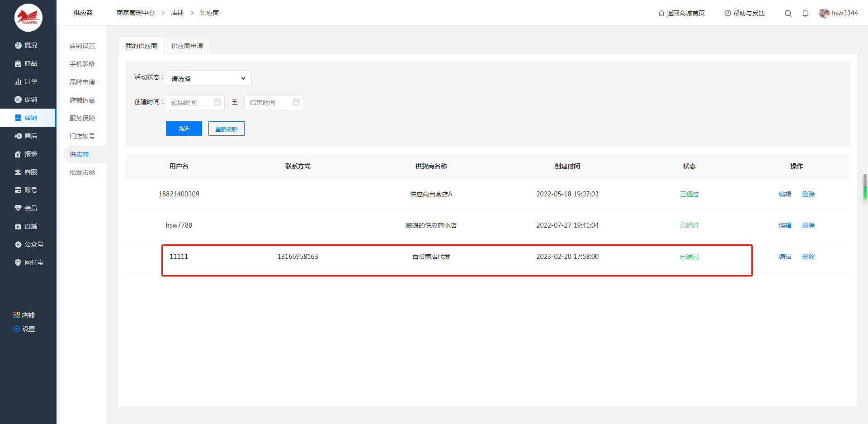868x424 pixels.
Task: Edit the 供应商自营店A supplier row
Action: pos(785,194)
